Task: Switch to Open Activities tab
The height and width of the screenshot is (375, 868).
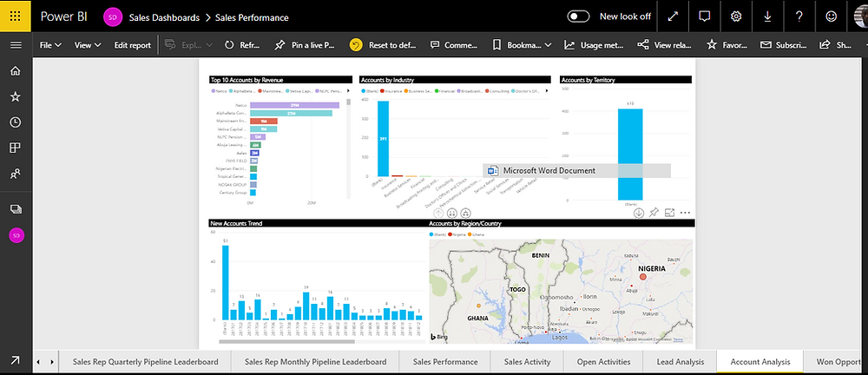Action: pos(603,362)
